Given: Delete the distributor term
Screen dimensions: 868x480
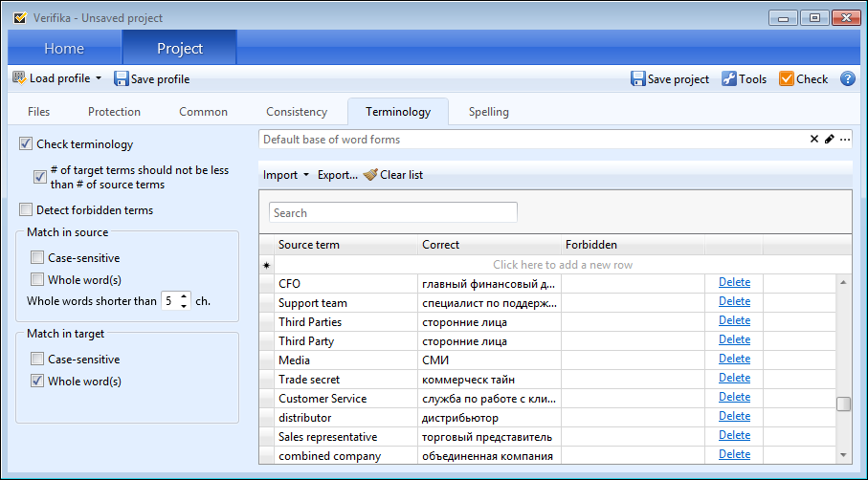Looking at the screenshot, I should tap(734, 416).
